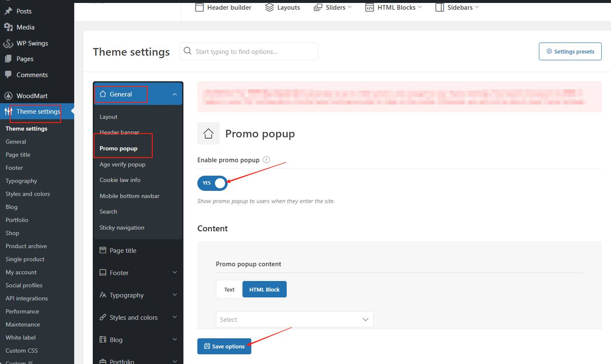This screenshot has height=364, width=611.
Task: Open the Sliders dropdown menu
Action: (333, 8)
